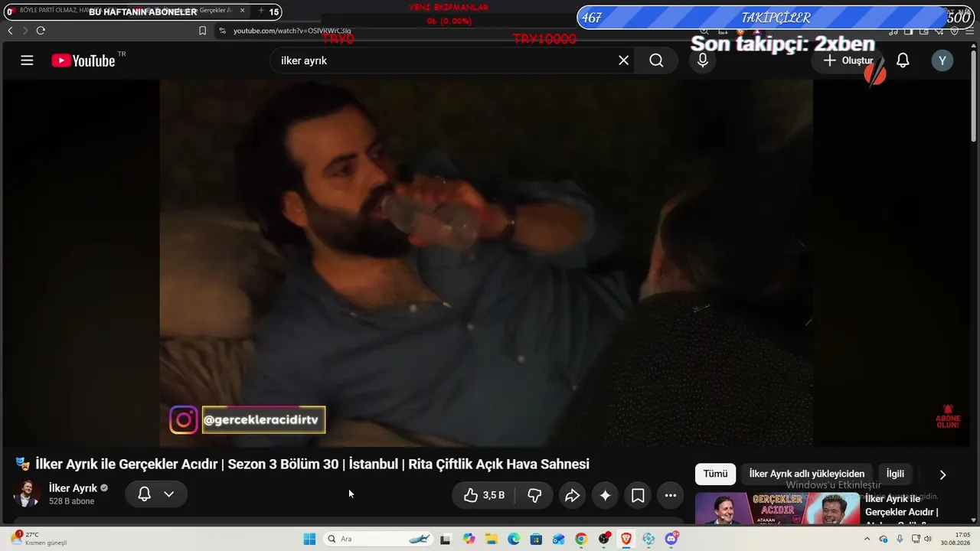Open the account avatar menu
Screen dimensions: 980x551
tap(942, 60)
